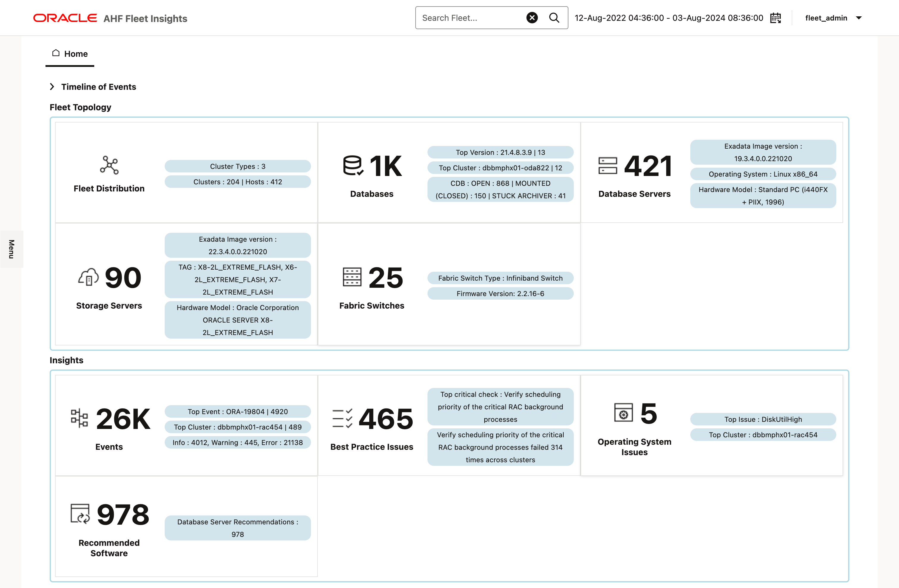Viewport: 899px width, 588px height.
Task: Open the fleet_admin user dropdown
Action: pos(834,18)
